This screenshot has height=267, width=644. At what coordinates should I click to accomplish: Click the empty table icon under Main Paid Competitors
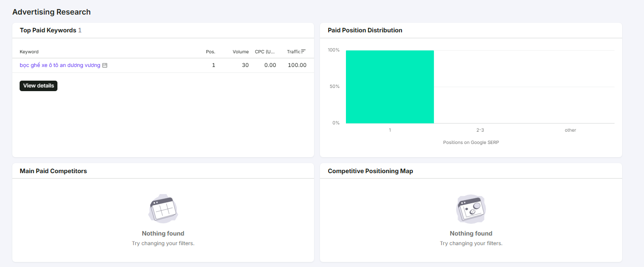pos(163,209)
